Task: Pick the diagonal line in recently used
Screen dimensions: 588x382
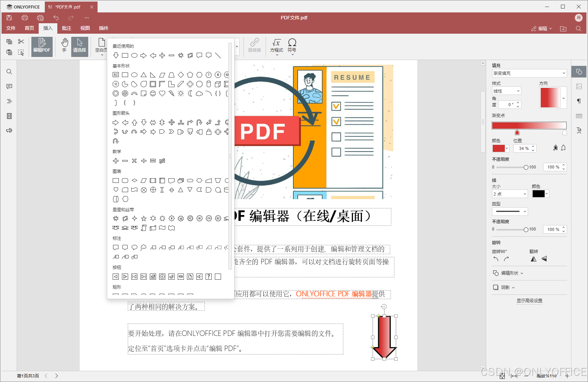Action: pyautogui.click(x=218, y=55)
